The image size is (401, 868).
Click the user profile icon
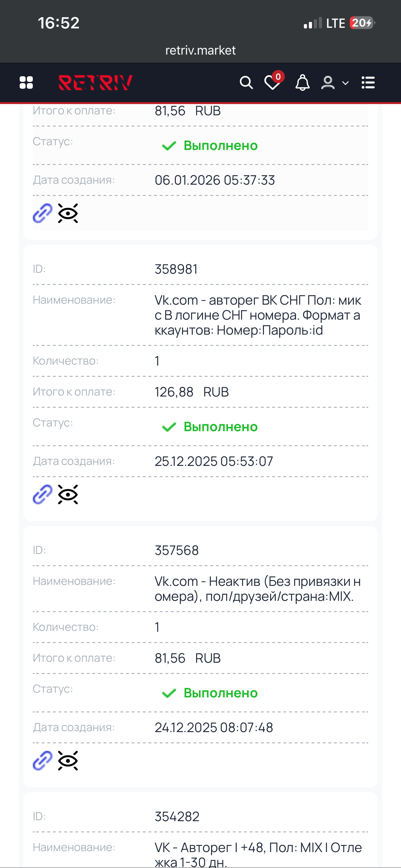click(328, 82)
